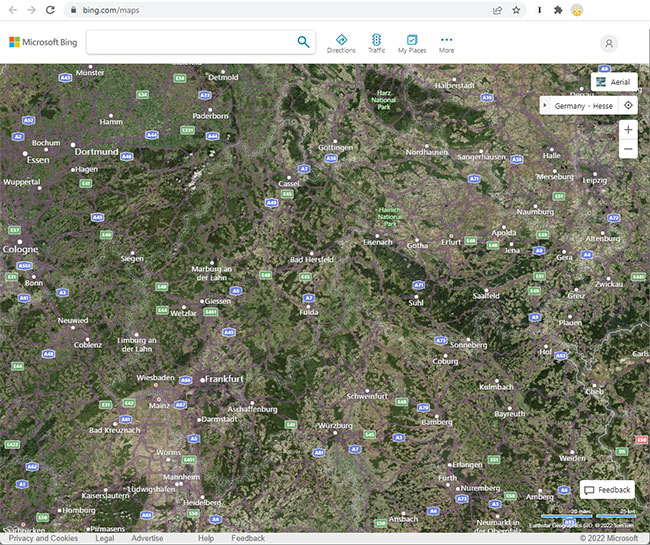The image size is (650, 545).
Task: Open the More options menu
Action: click(446, 44)
